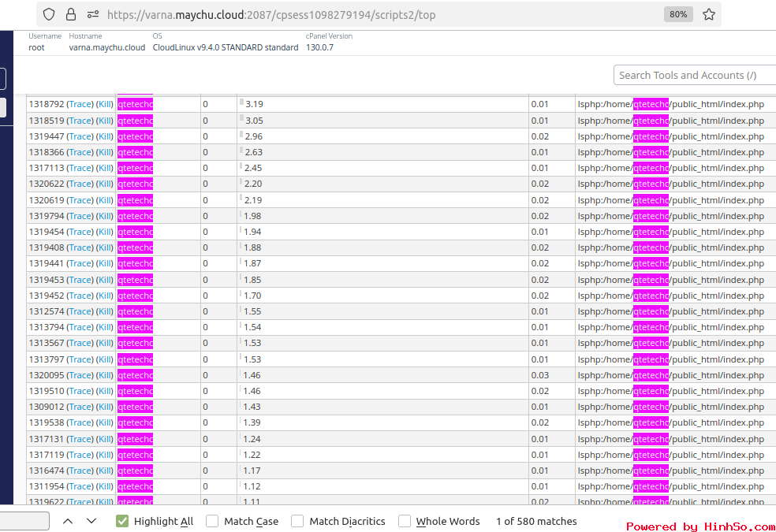The height and width of the screenshot is (532, 776).
Task: Click CPU value 2.63 cell
Action: tap(382, 152)
